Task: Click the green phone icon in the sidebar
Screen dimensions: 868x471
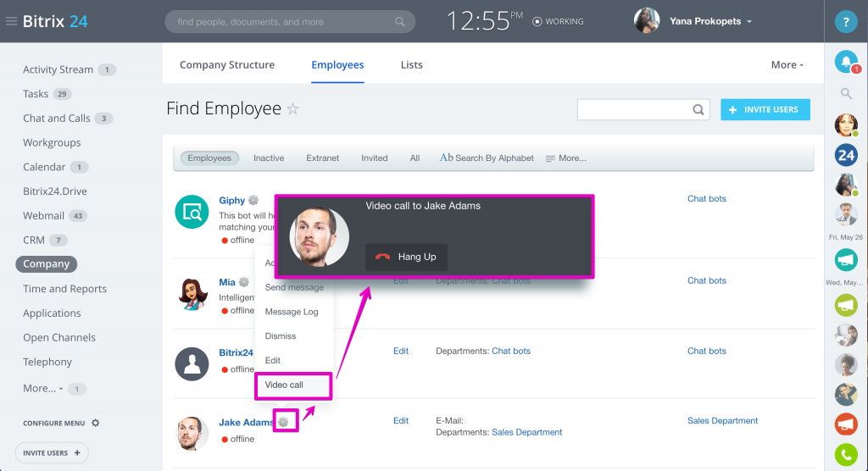Action: [x=846, y=454]
